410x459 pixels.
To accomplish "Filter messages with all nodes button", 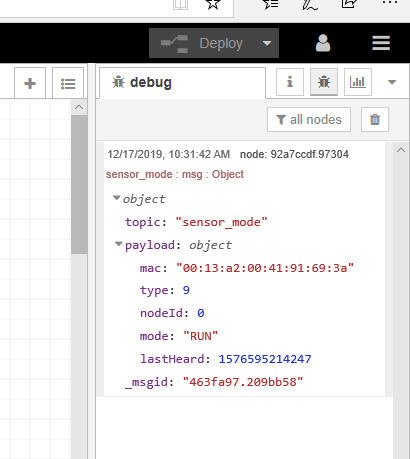I will pyautogui.click(x=309, y=119).
